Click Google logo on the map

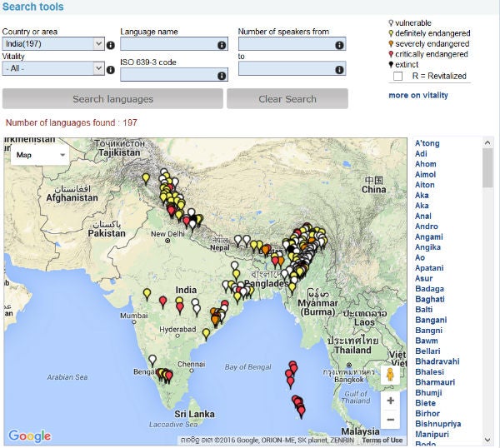(30, 436)
